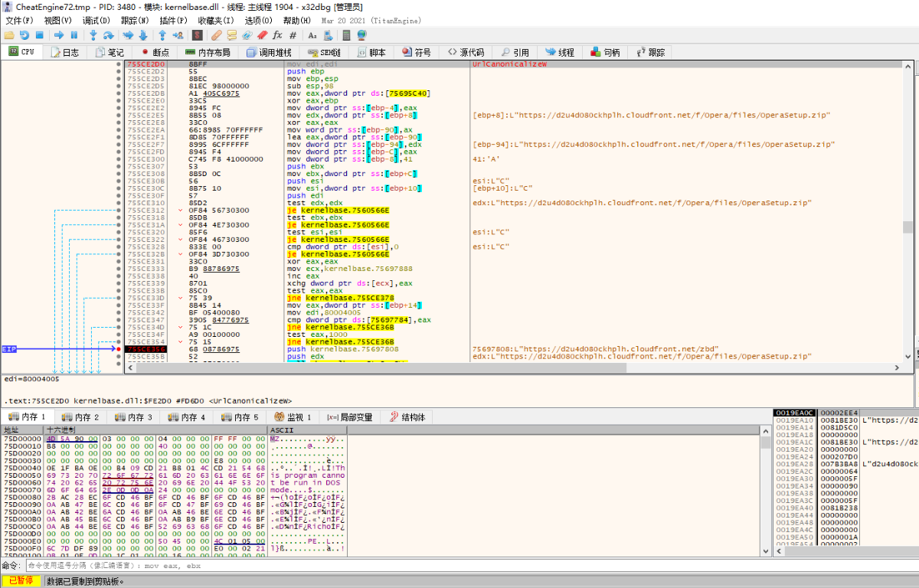Viewport: 919px width, 588px height.
Task: Open the Scylla plugin icon
Action: pos(197,35)
